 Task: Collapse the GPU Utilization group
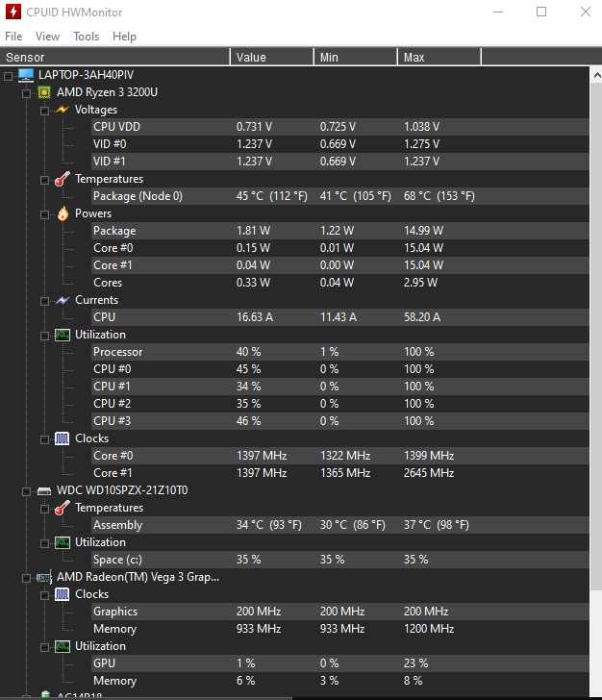coord(44,647)
